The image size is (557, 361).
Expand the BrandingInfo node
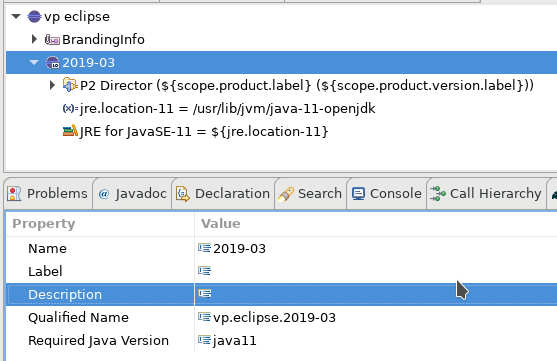(34, 39)
